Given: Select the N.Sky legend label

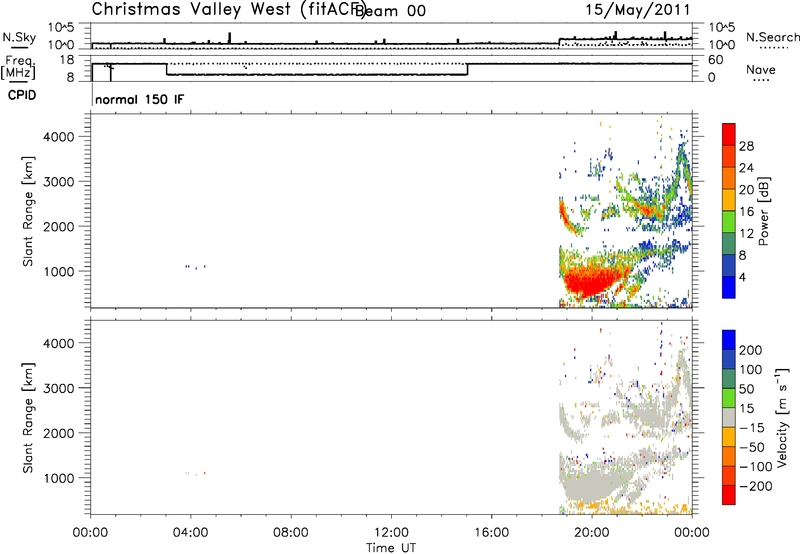Looking at the screenshot, I should click(x=19, y=37).
